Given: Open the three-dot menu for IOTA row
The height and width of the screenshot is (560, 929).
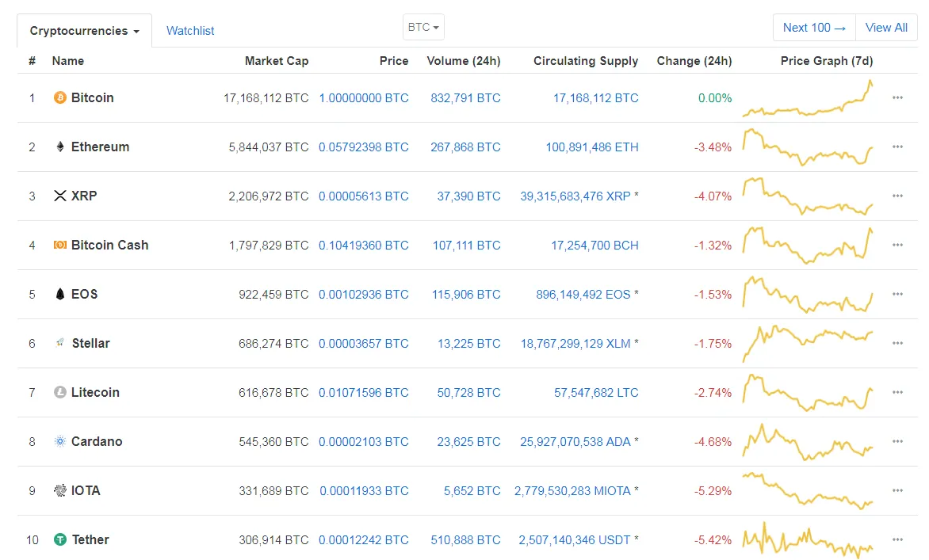Looking at the screenshot, I should coord(897,491).
